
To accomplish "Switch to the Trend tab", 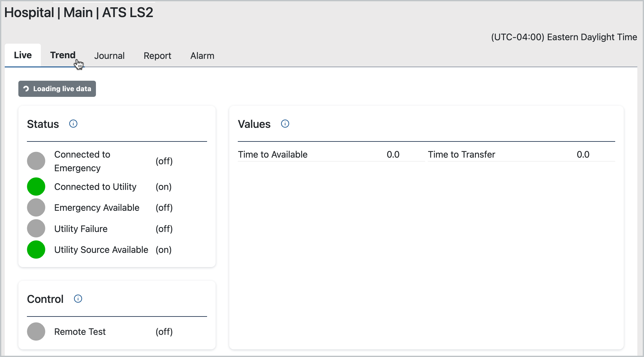I will [63, 55].
